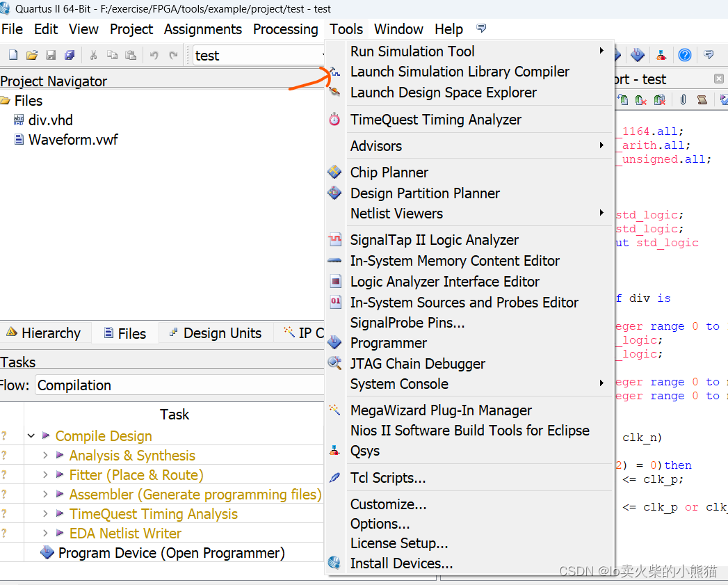Open the Netlist Viewers submenu
This screenshot has width=728, height=585.
[396, 214]
